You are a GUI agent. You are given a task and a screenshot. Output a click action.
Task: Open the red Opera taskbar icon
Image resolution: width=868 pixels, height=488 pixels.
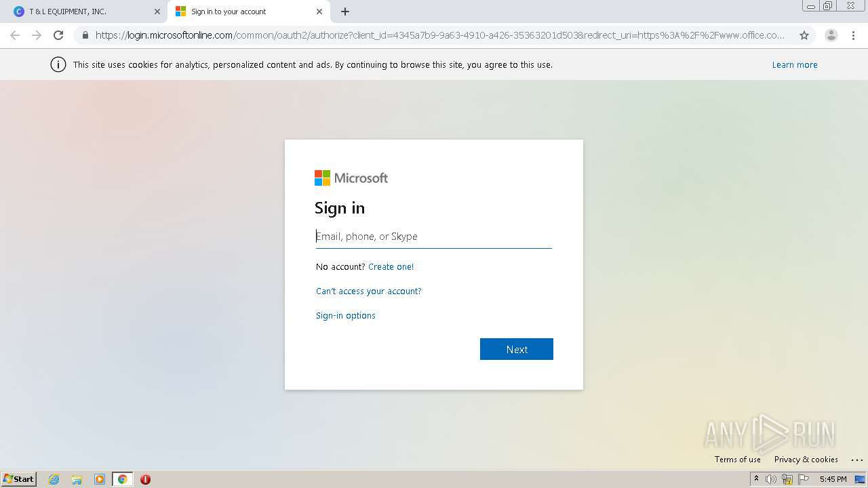coord(145,479)
